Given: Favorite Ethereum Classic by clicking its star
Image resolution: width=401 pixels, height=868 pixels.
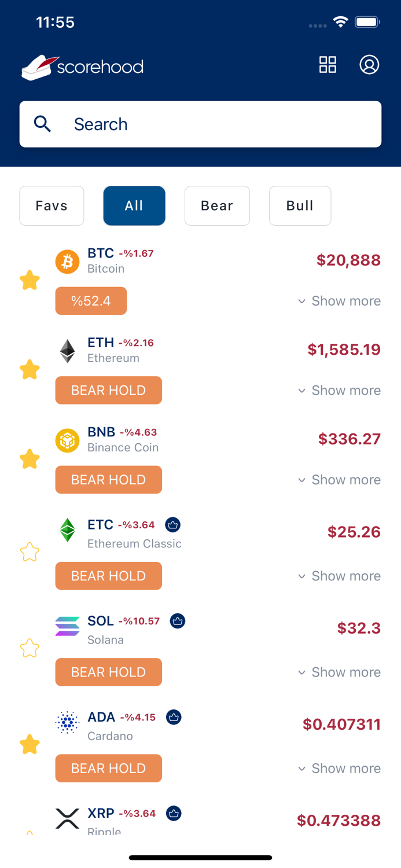Looking at the screenshot, I should (30, 553).
